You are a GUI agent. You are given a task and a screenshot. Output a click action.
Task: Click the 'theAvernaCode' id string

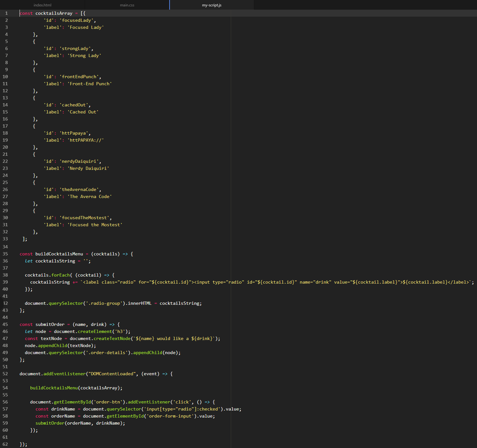coord(79,189)
